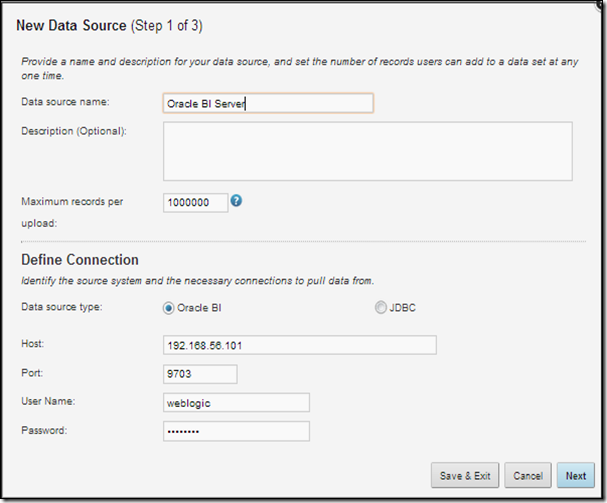Image resolution: width=607 pixels, height=503 pixels.
Task: Choose the JDBC data source type
Action: coord(380,308)
